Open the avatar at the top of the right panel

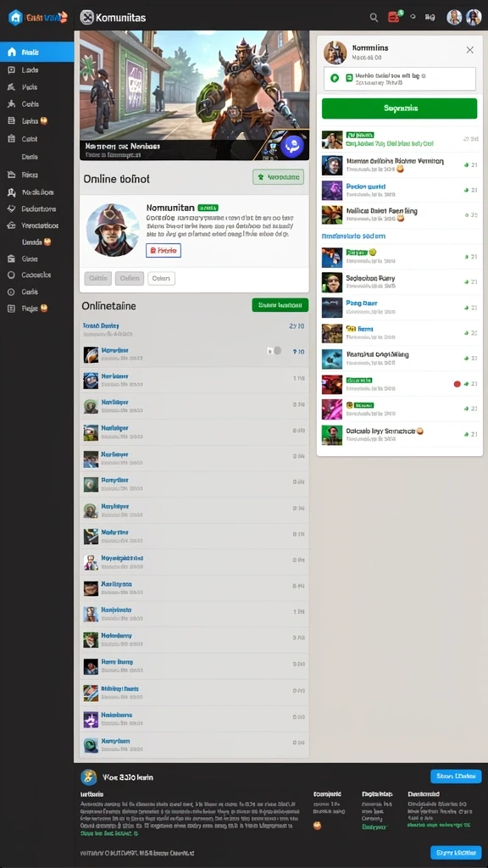335,53
